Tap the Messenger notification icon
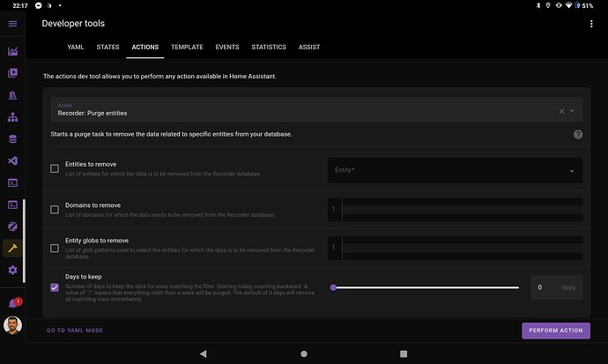Screen dimensions: 608x364 click(x=39, y=5)
